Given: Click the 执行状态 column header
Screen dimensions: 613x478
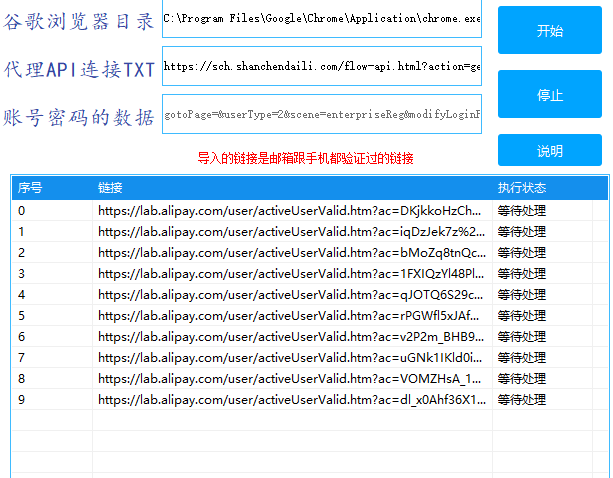Looking at the screenshot, I should tap(522, 188).
